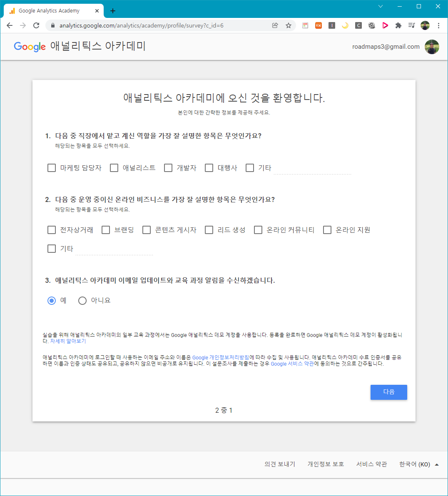
Task: Focus the 기타 text field in question 2
Action: point(114,249)
